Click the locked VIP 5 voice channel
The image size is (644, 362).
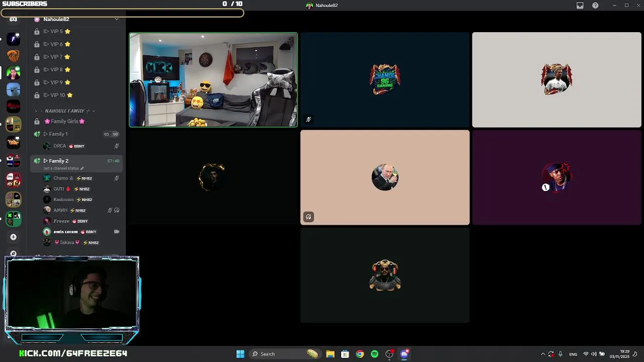pyautogui.click(x=75, y=31)
